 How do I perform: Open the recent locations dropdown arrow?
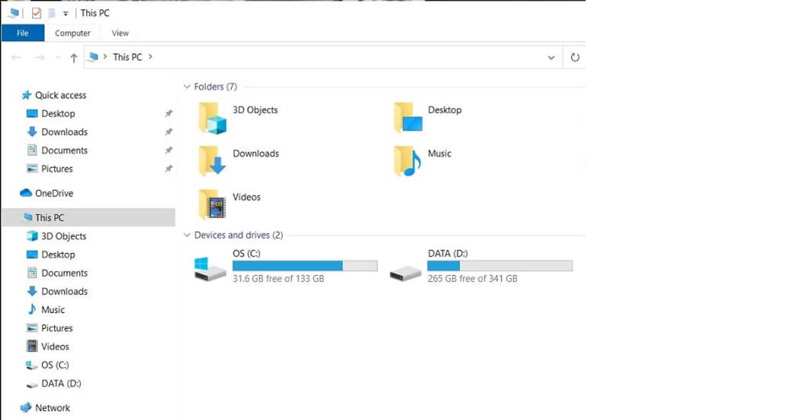(x=58, y=58)
